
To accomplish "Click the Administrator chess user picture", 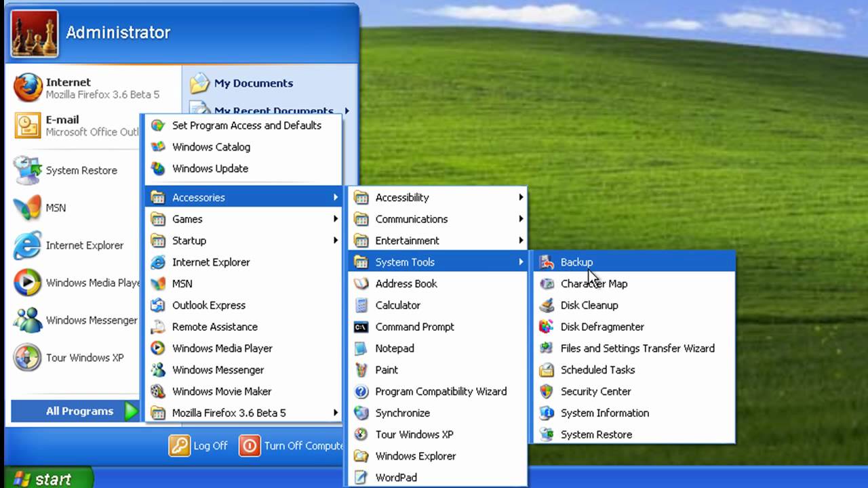I will (35, 33).
